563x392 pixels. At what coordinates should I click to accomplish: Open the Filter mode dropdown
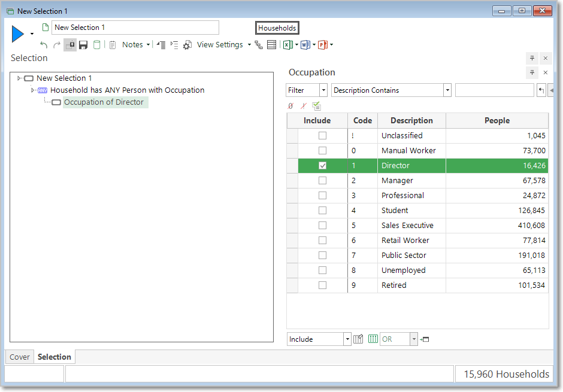[x=323, y=90]
